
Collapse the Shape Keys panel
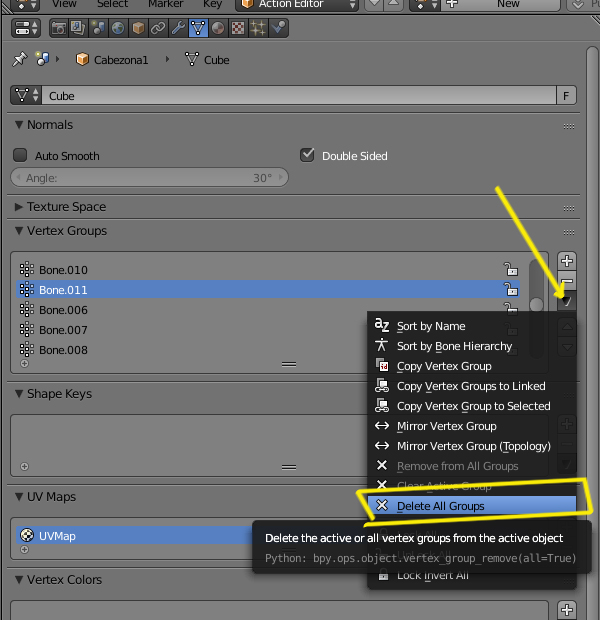53,394
